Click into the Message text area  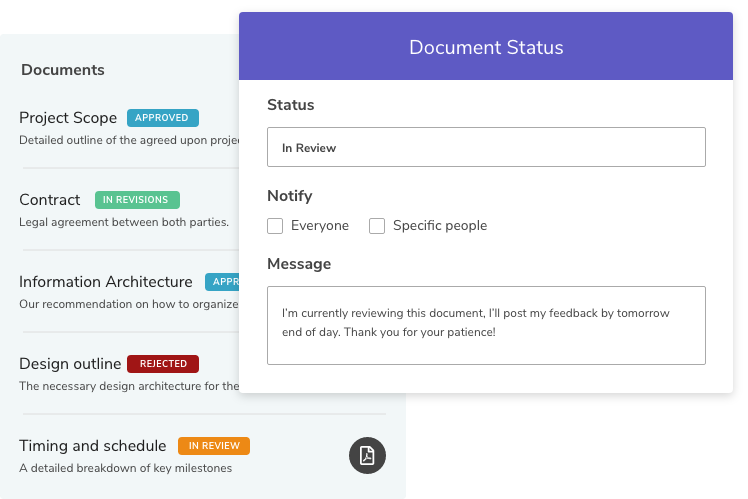point(486,325)
